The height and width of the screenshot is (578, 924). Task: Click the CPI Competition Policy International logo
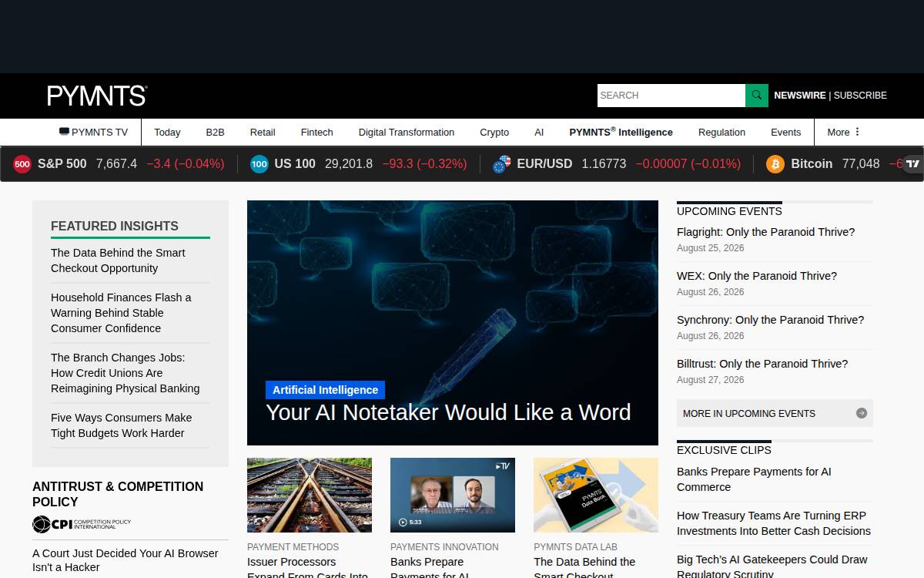tap(82, 524)
